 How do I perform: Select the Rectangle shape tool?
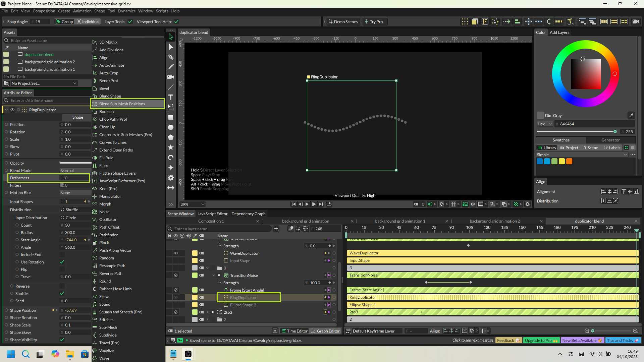171,117
